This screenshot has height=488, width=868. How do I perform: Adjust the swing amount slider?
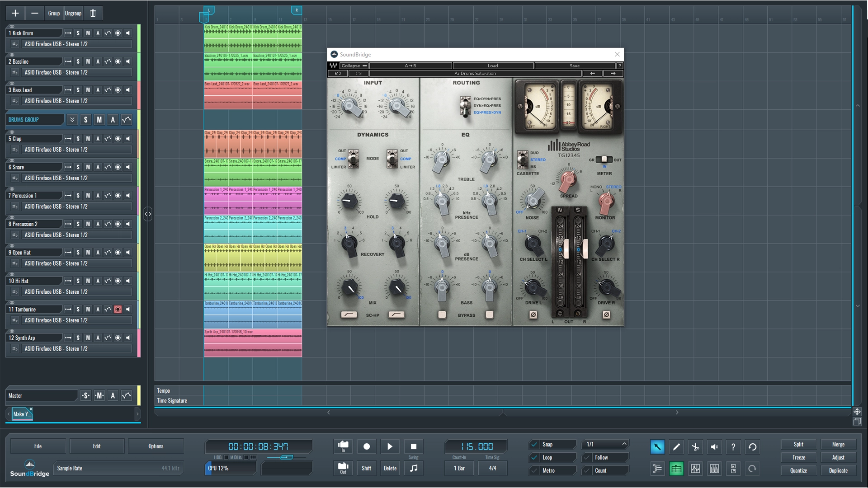286,457
